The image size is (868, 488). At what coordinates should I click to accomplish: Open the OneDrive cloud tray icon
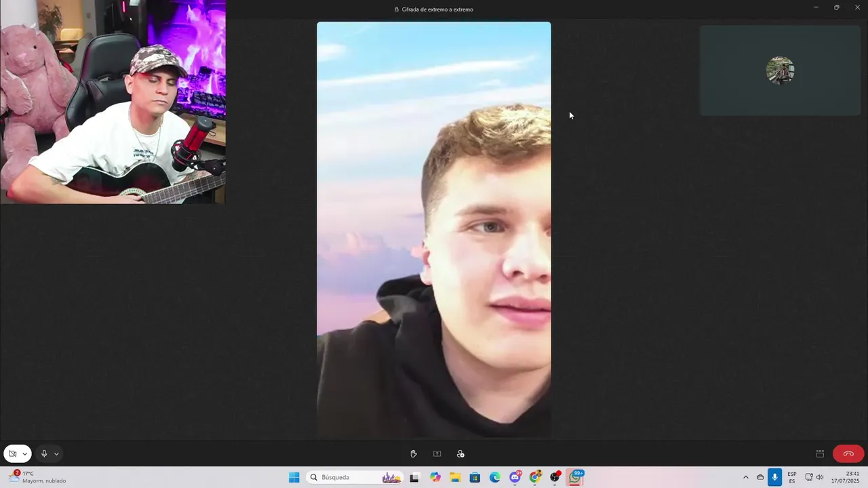pyautogui.click(x=760, y=477)
